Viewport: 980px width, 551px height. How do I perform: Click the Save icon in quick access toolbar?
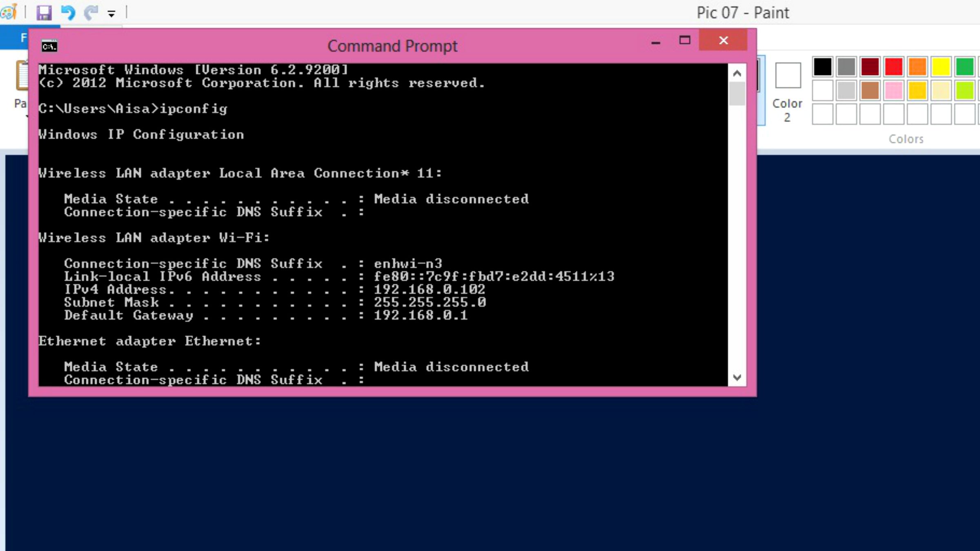(44, 13)
